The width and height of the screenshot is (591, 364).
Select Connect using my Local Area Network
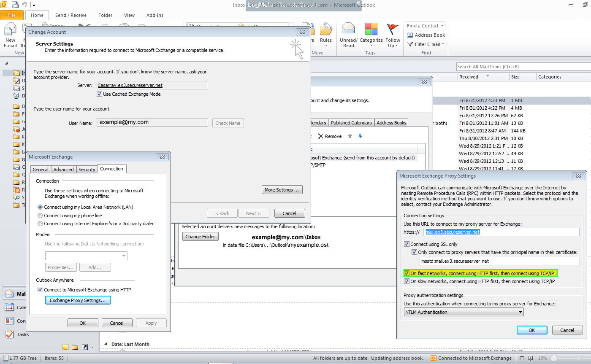coord(40,207)
